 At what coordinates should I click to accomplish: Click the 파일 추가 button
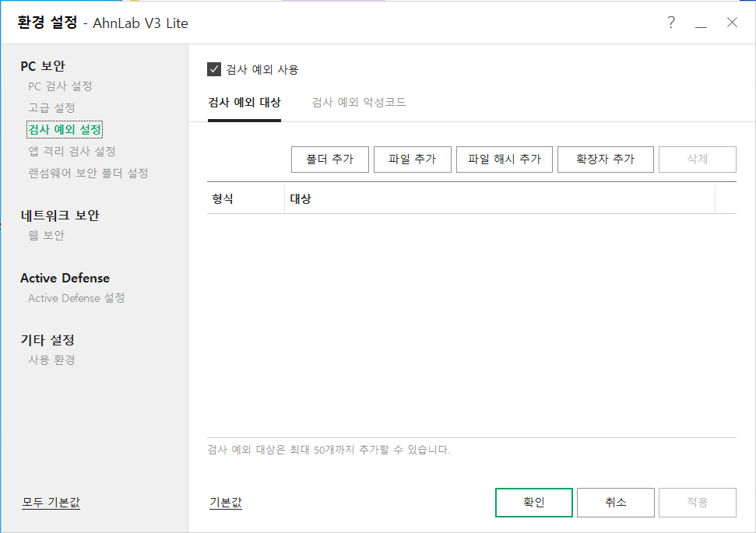click(x=412, y=159)
